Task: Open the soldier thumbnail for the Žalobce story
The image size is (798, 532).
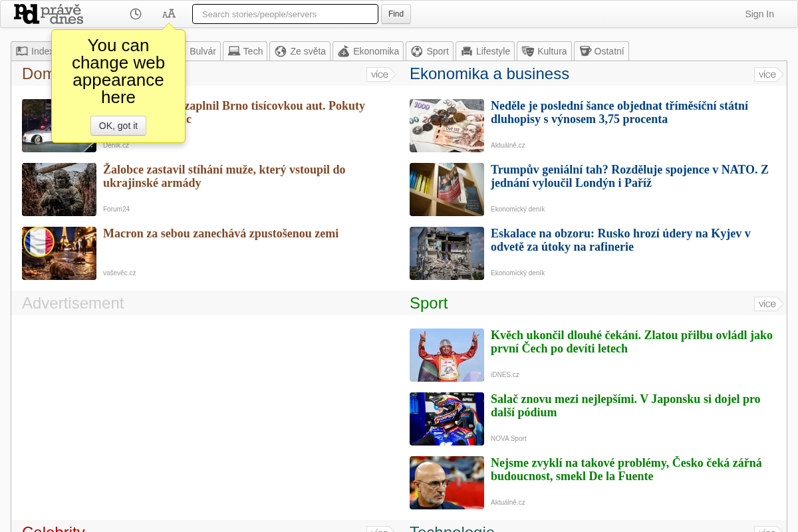Action: pyautogui.click(x=59, y=190)
